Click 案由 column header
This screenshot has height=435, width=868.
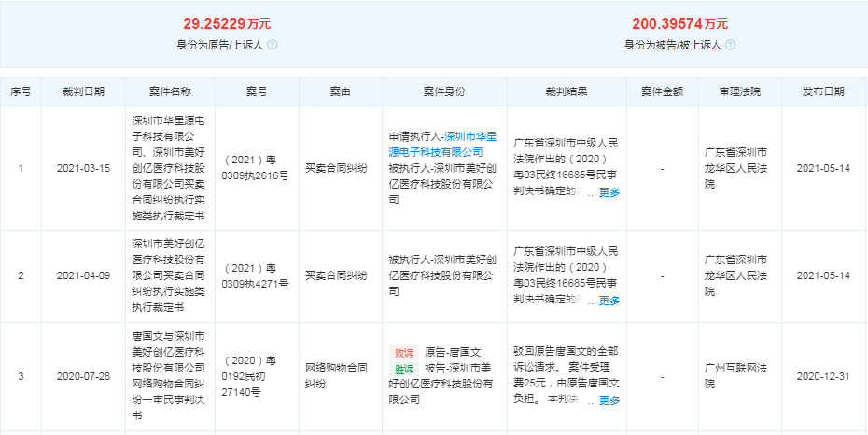click(341, 91)
